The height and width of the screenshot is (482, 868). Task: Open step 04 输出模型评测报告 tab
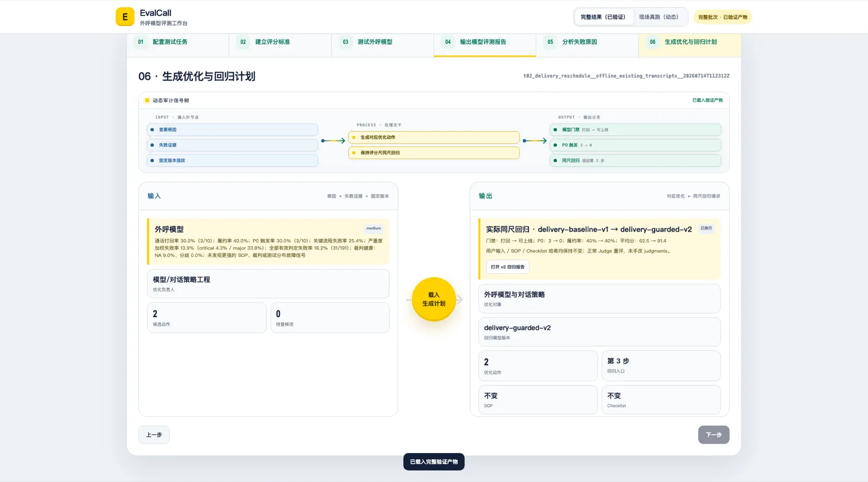(x=485, y=44)
